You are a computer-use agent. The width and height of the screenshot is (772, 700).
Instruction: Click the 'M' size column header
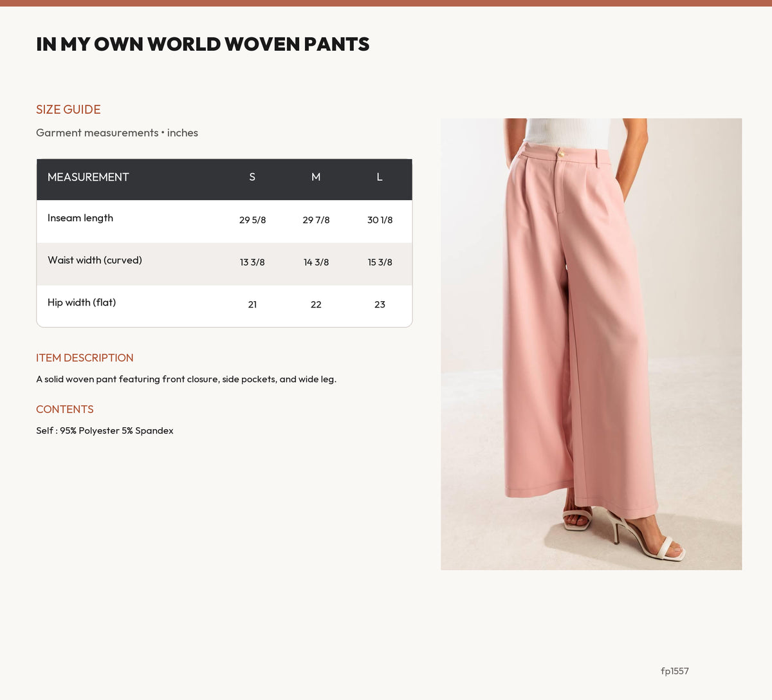316,177
